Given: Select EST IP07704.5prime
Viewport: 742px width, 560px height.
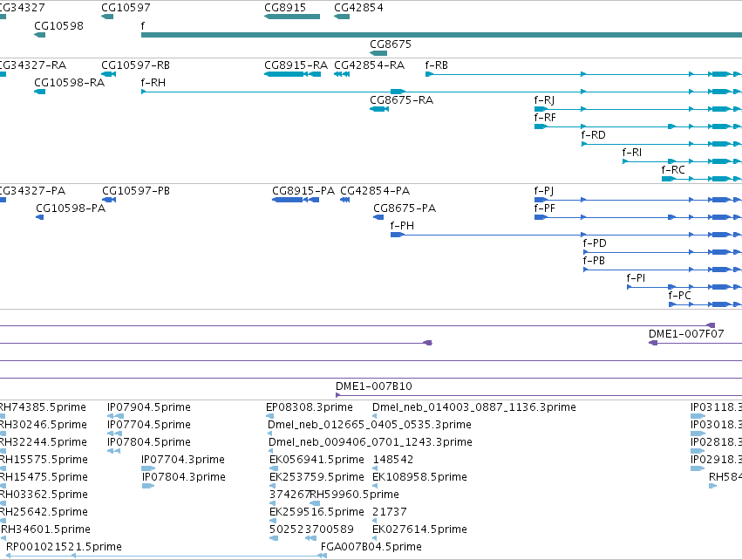Looking at the screenshot, I should coord(148,425).
